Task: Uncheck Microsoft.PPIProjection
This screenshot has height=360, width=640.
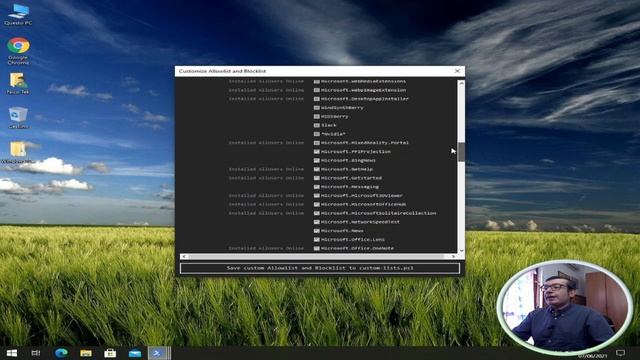Action: tap(316, 151)
